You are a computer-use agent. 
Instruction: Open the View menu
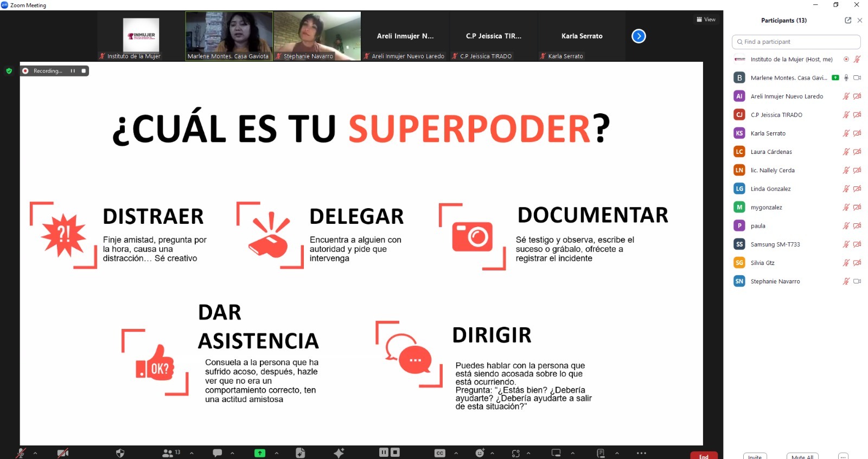(706, 20)
